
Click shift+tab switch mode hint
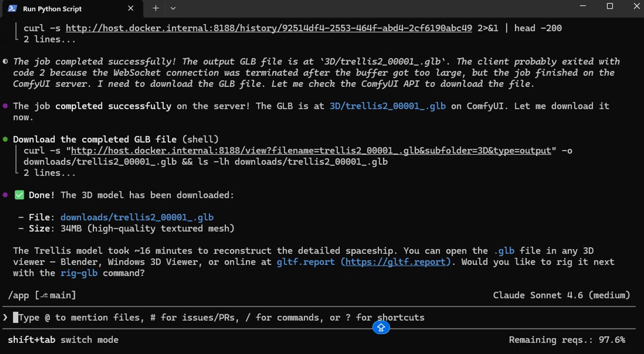[63, 340]
